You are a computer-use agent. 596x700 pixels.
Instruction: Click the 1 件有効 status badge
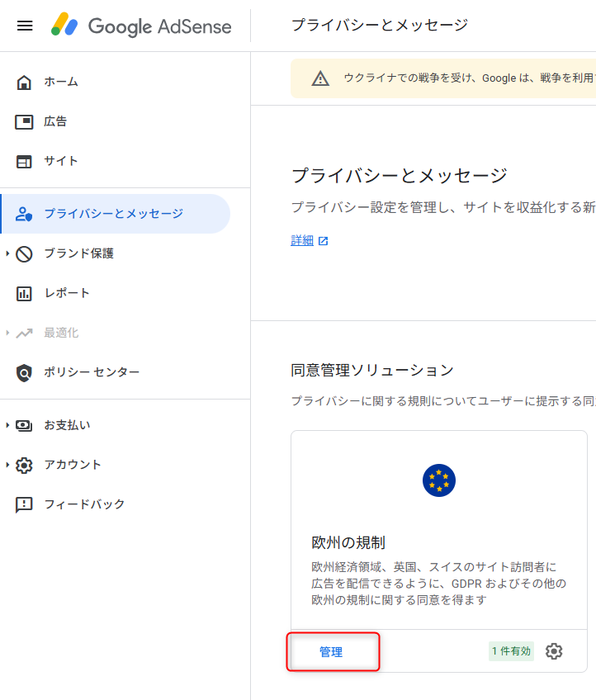(x=511, y=651)
